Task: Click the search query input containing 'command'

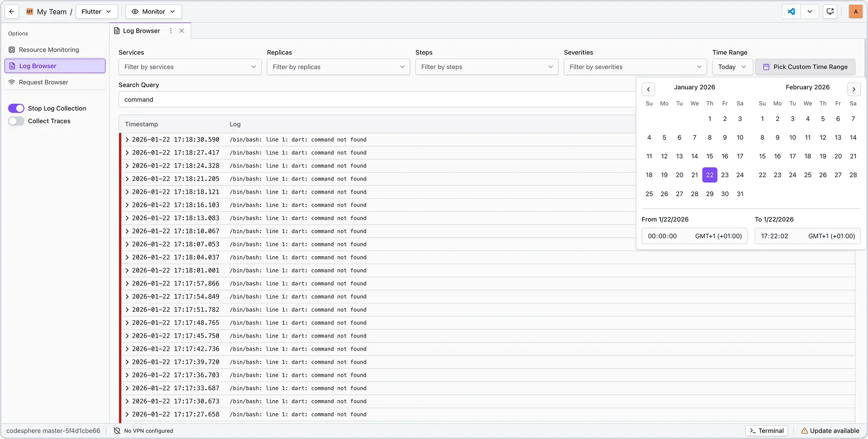Action: coord(316,99)
